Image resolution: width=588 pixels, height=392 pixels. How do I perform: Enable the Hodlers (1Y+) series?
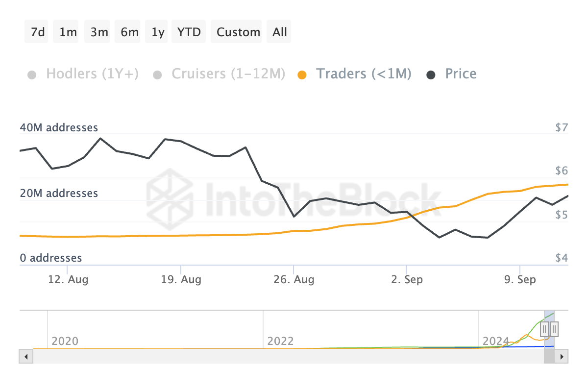point(92,74)
